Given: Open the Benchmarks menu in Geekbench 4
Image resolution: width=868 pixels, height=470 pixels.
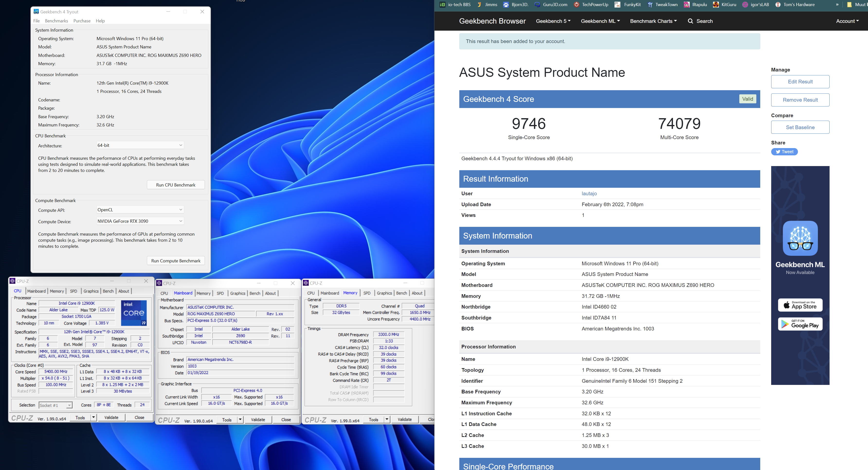Looking at the screenshot, I should pyautogui.click(x=57, y=21).
